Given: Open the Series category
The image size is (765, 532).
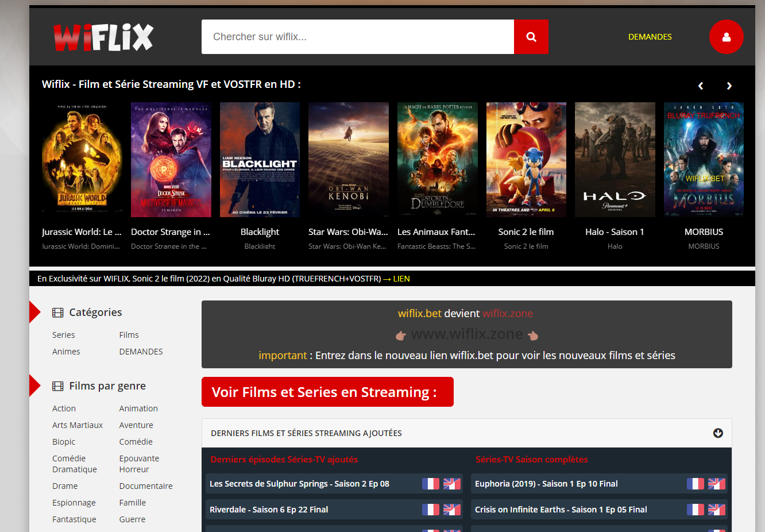Looking at the screenshot, I should tap(64, 335).
